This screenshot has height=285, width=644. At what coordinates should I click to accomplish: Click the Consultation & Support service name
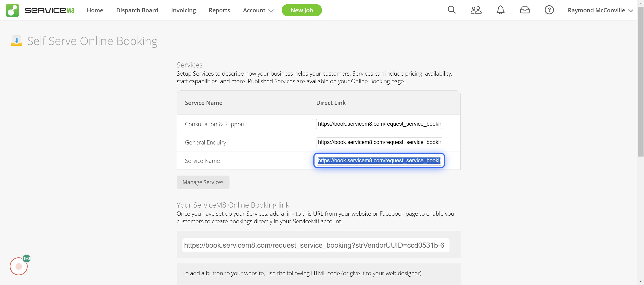pos(215,124)
